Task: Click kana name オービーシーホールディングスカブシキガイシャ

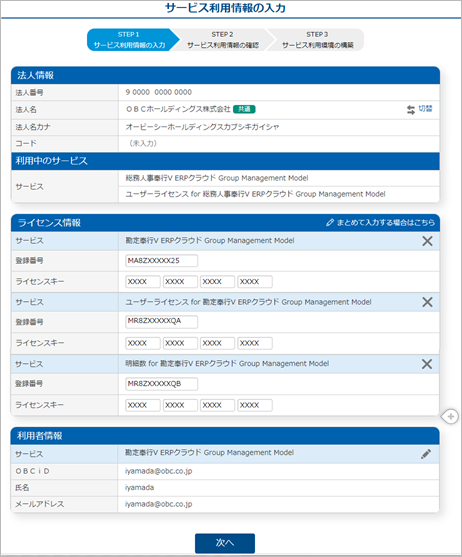Action: tap(202, 127)
